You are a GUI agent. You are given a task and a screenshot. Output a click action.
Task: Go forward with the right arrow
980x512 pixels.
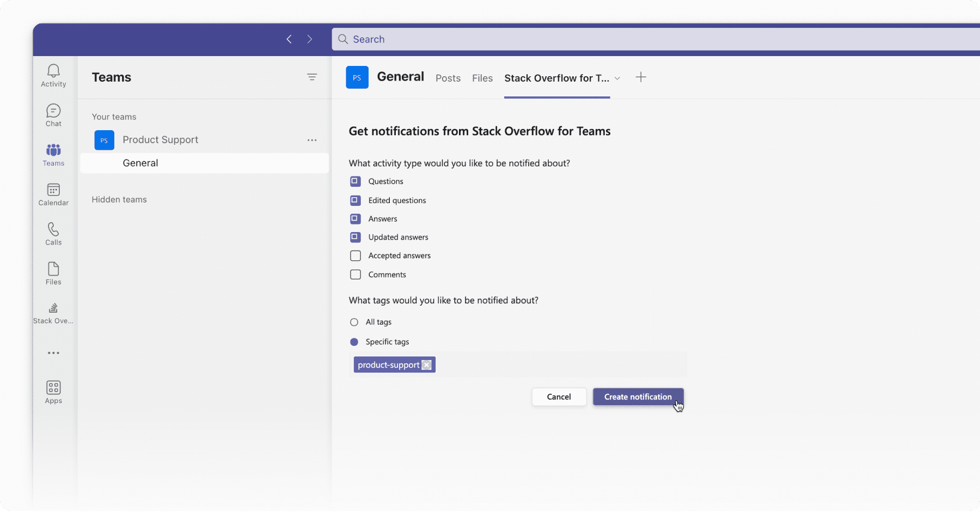(x=309, y=39)
